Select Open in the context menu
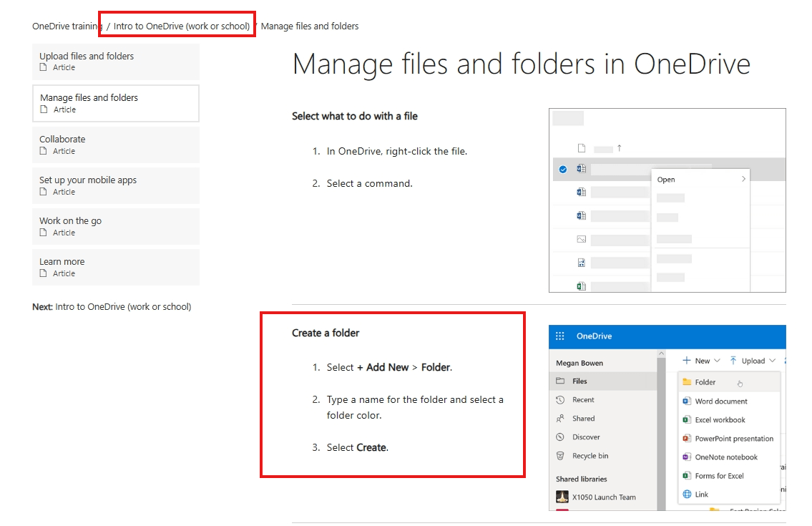Screen dimensions: 812x526 pyautogui.click(x=666, y=179)
